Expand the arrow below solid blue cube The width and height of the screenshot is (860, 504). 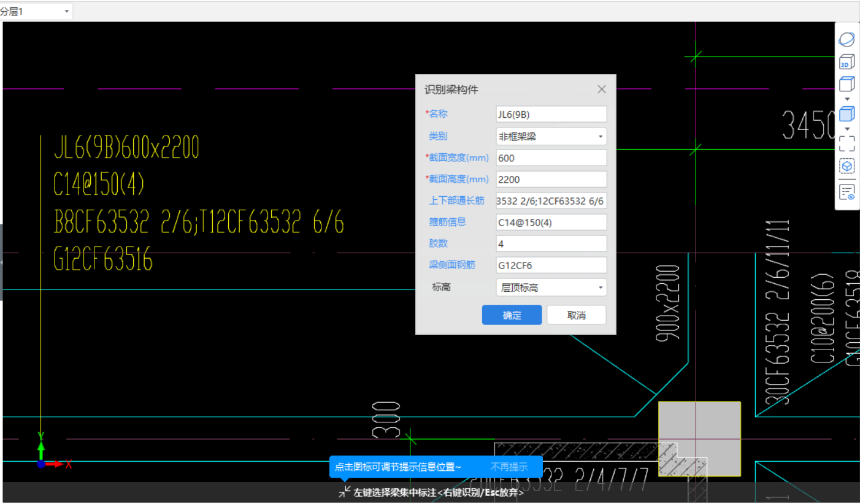coord(847,129)
